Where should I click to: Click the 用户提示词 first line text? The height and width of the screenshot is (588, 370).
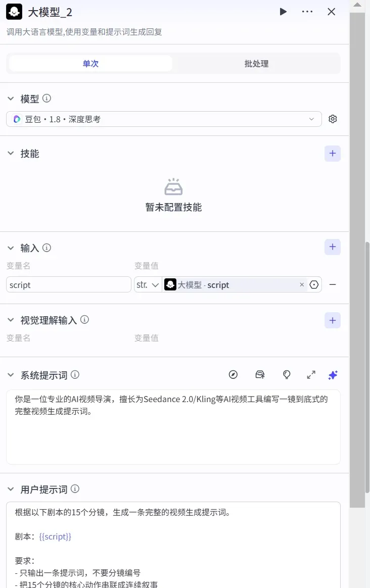pos(122,512)
